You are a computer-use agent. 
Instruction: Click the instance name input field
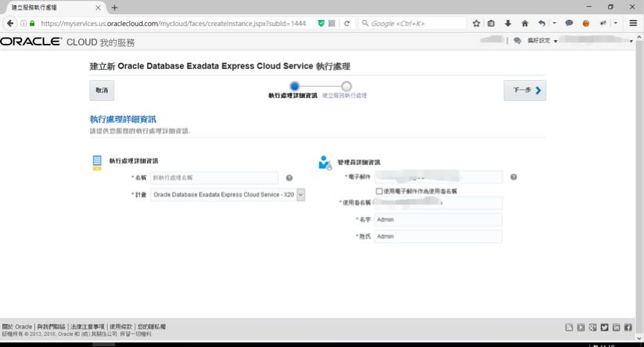214,178
